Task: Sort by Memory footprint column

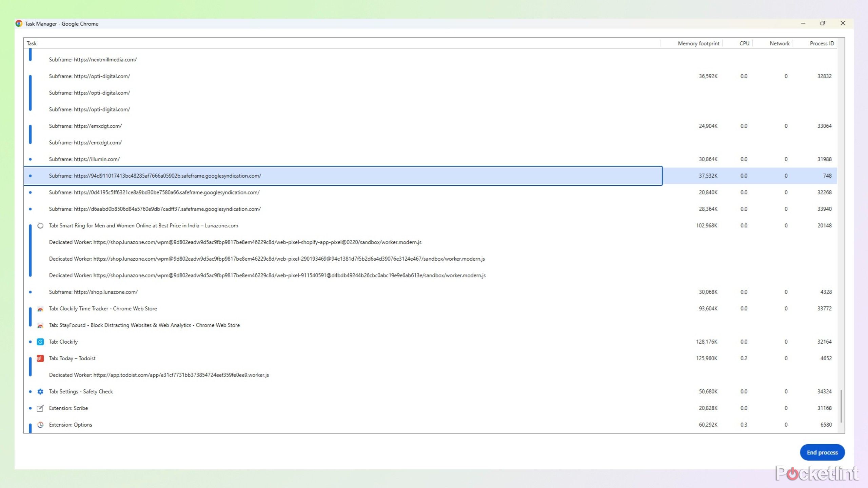Action: click(698, 43)
